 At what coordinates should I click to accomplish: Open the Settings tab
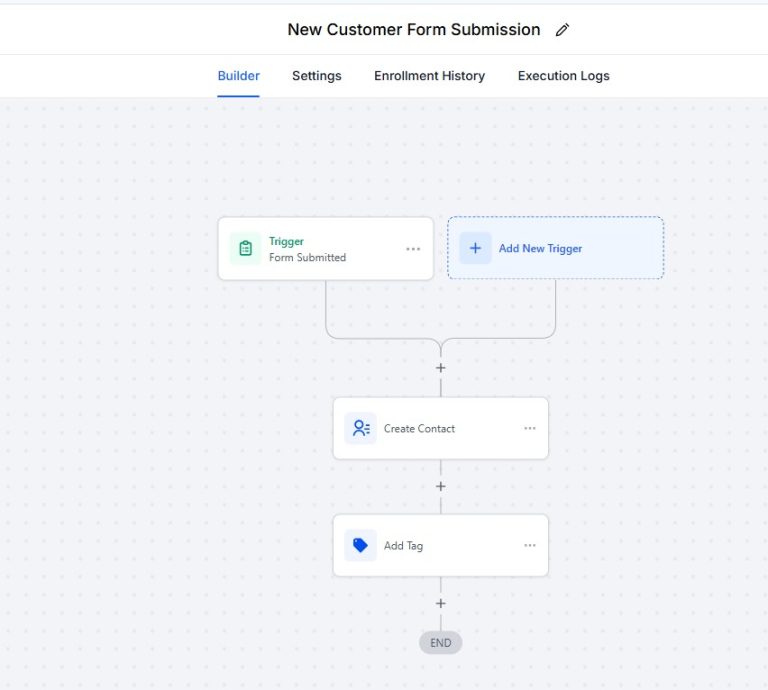click(x=316, y=76)
